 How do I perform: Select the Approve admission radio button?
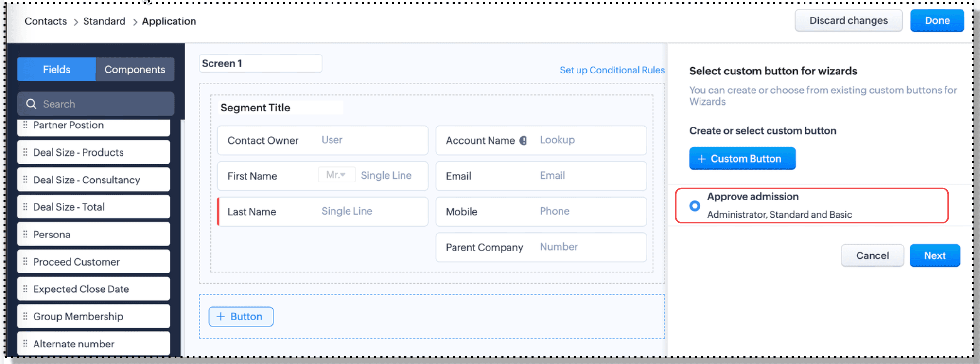click(x=695, y=206)
